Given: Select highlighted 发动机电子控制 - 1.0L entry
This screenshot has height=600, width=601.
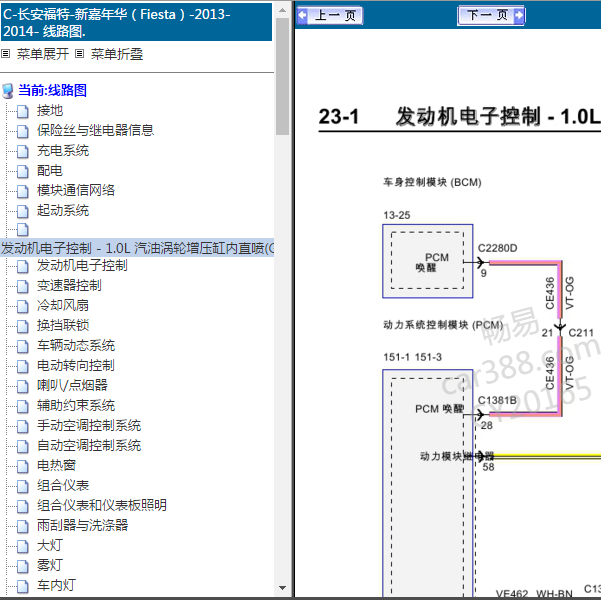Looking at the screenshot, I should tap(137, 248).
